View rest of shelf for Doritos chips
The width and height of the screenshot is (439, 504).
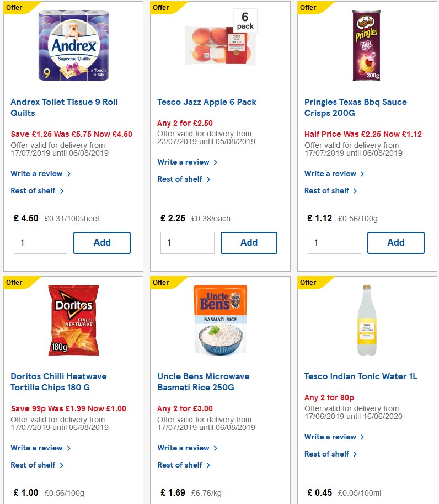(x=34, y=465)
